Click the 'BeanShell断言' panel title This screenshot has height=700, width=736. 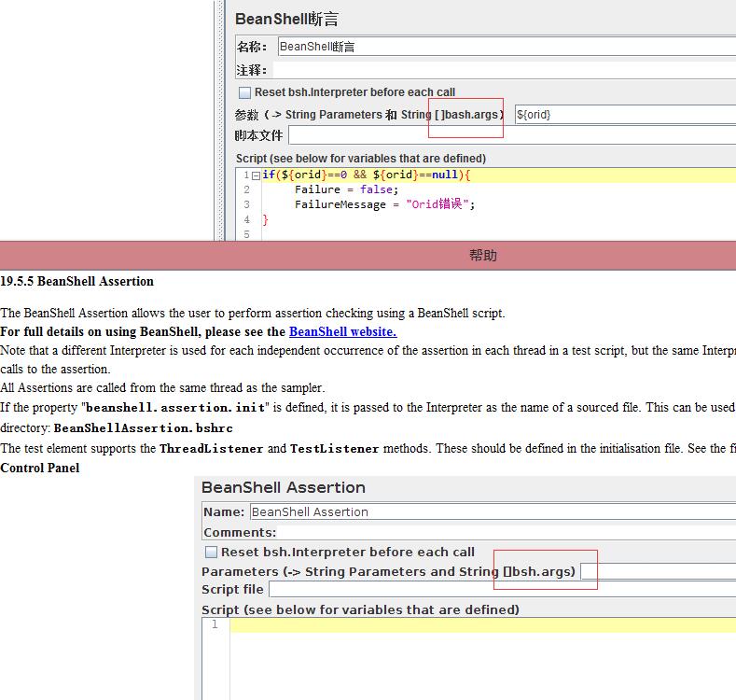tap(286, 19)
